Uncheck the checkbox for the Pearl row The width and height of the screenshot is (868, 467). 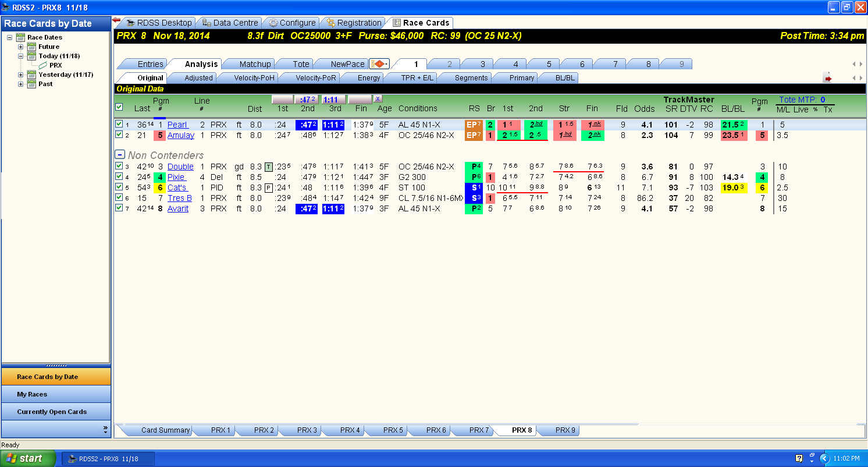119,124
